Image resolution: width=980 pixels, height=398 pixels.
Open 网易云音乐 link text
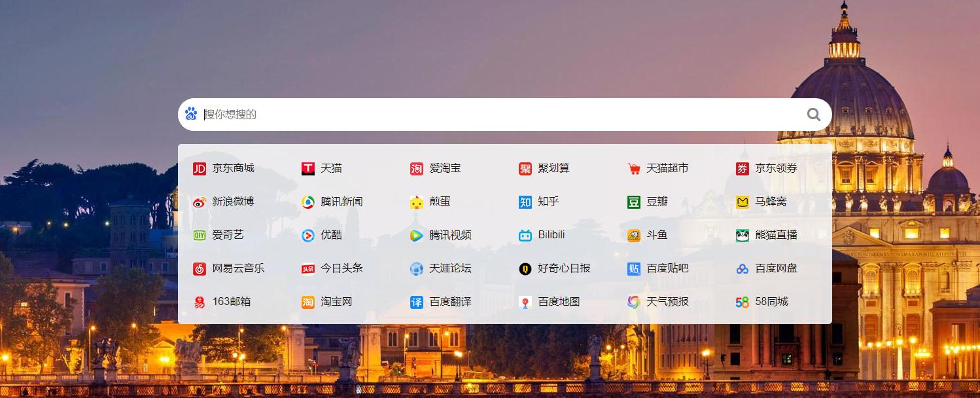pyautogui.click(x=239, y=268)
